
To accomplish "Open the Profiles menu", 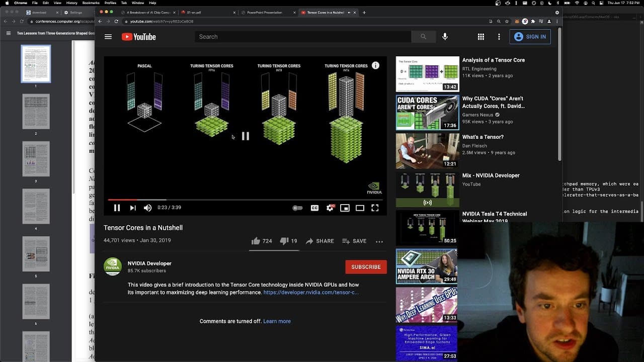I will (x=110, y=3).
